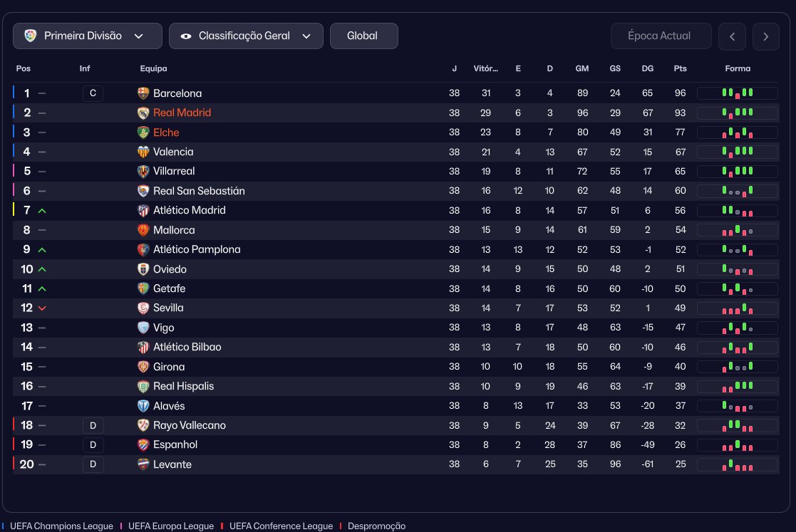Click Real Madrid's Forma results bar

737,113
